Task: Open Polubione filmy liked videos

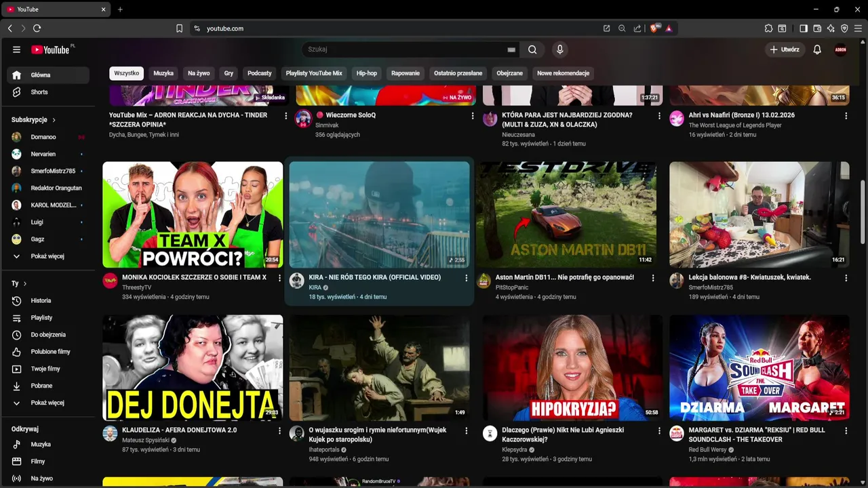Action: click(x=47, y=352)
